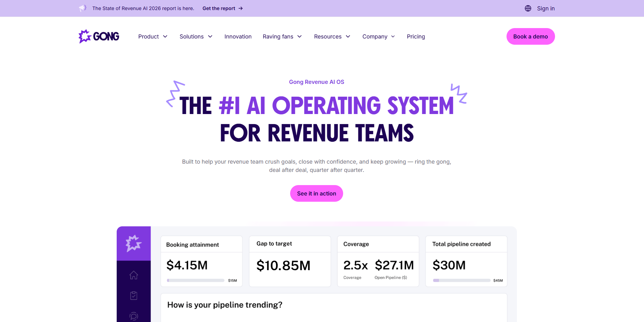Viewport: 644px width, 322px height.
Task: Open the Resources nav item
Action: click(x=328, y=37)
